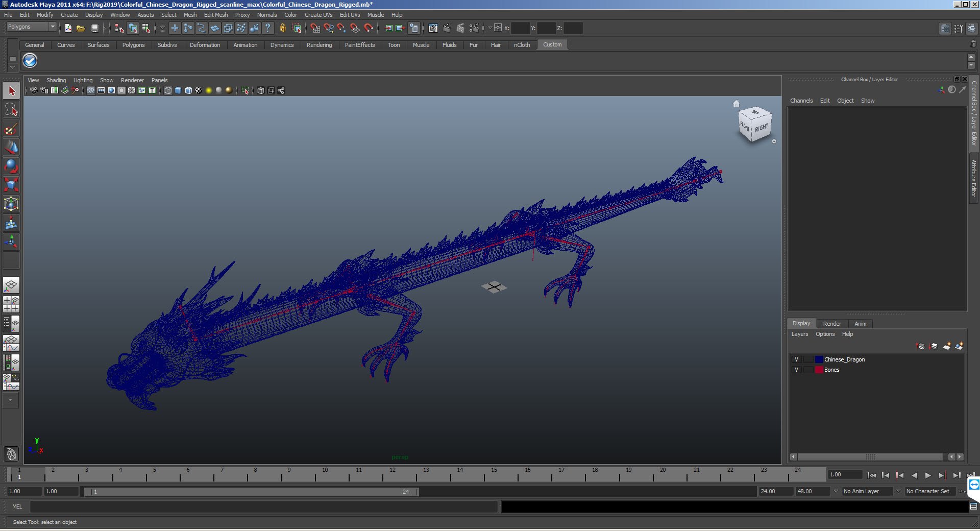Screen dimensions: 980x531
Task: Click the custom shelf checkmark button
Action: 30,61
